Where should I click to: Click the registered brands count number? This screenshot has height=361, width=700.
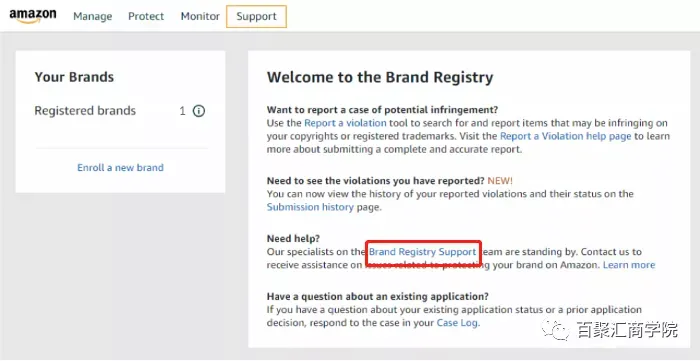(x=182, y=111)
